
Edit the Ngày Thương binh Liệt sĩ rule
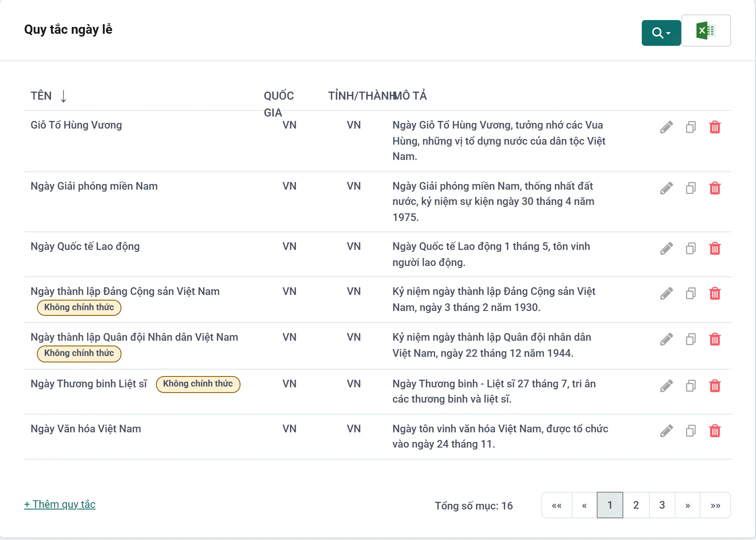coord(666,386)
